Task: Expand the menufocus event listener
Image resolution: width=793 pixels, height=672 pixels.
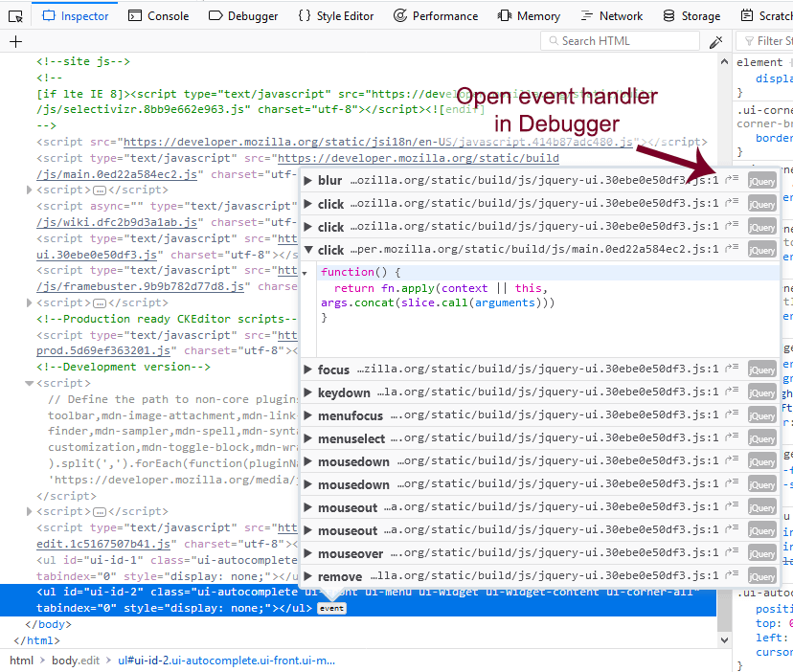Action: (x=308, y=415)
